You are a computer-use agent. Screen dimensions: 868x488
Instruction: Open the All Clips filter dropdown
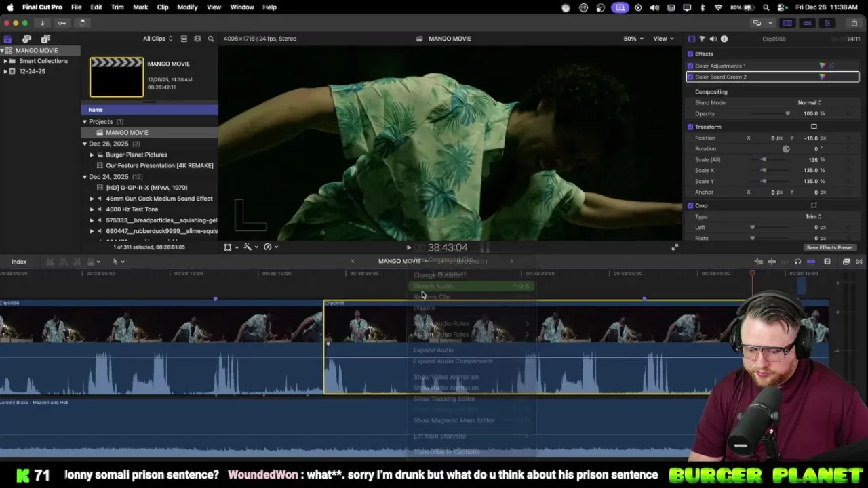pos(157,39)
